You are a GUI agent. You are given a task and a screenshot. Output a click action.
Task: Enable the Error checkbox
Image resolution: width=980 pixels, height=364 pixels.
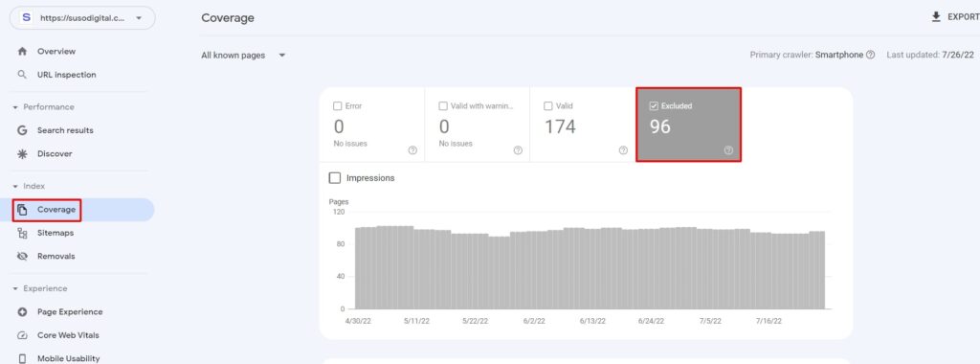(x=338, y=105)
